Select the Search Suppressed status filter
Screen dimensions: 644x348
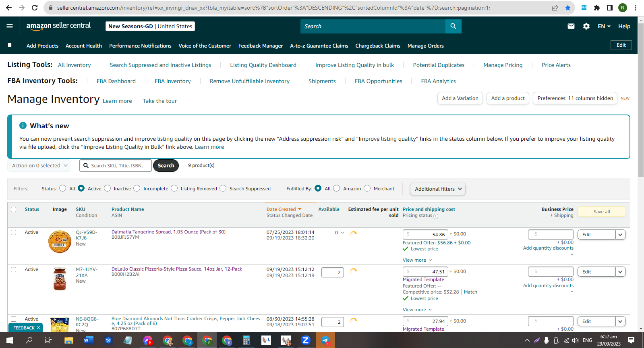[223, 188]
